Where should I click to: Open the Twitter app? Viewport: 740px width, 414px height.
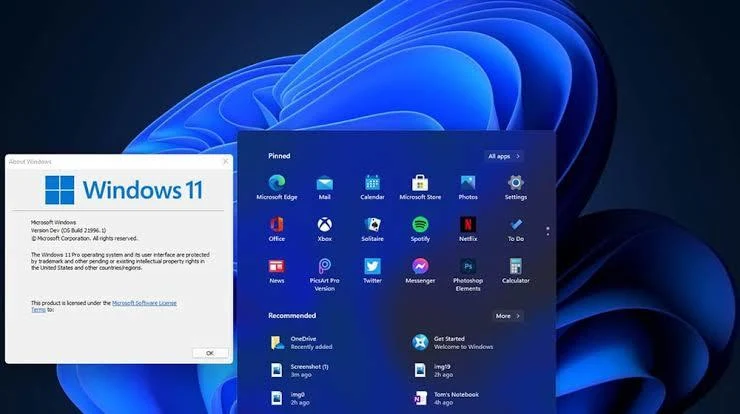(372, 271)
